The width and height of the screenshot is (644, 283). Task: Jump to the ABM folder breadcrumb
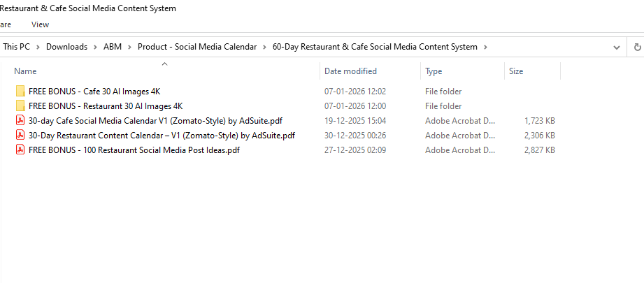click(112, 47)
